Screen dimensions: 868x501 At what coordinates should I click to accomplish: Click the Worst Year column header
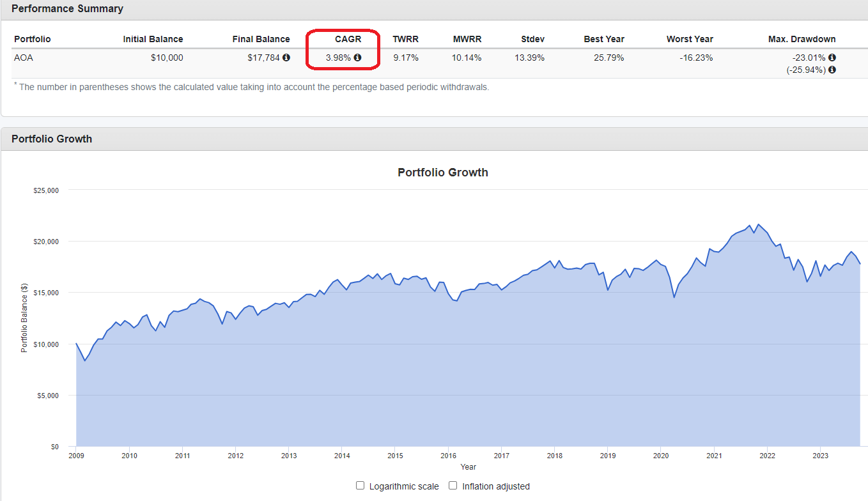point(689,39)
